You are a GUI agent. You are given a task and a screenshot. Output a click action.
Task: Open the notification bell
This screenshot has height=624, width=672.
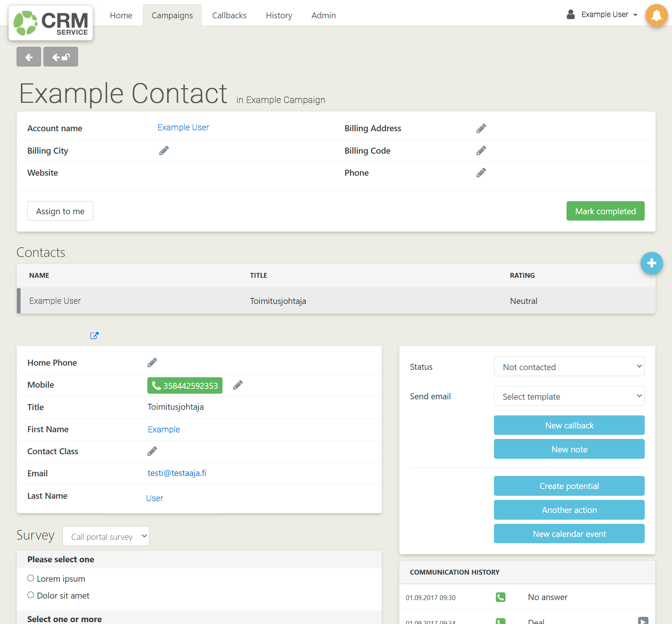click(657, 15)
